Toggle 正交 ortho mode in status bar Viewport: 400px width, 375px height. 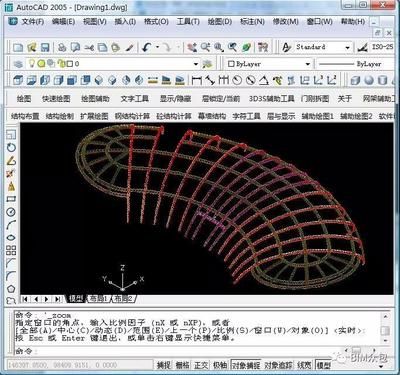(x=201, y=365)
